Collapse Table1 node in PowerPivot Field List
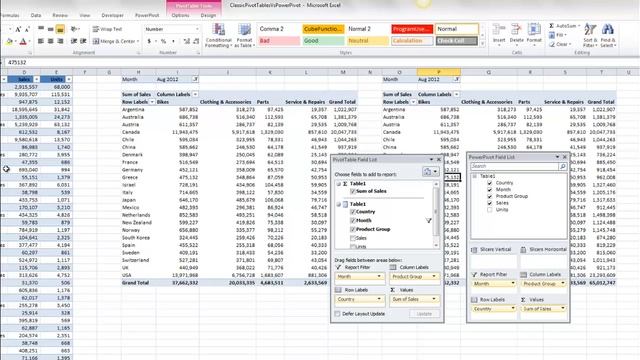The width and height of the screenshot is (640, 360). 475,176
